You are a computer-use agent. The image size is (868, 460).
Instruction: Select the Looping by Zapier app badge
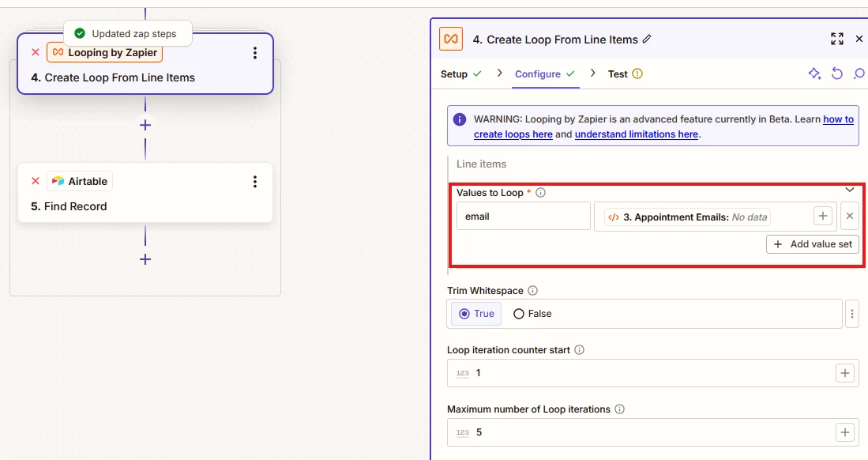click(104, 53)
